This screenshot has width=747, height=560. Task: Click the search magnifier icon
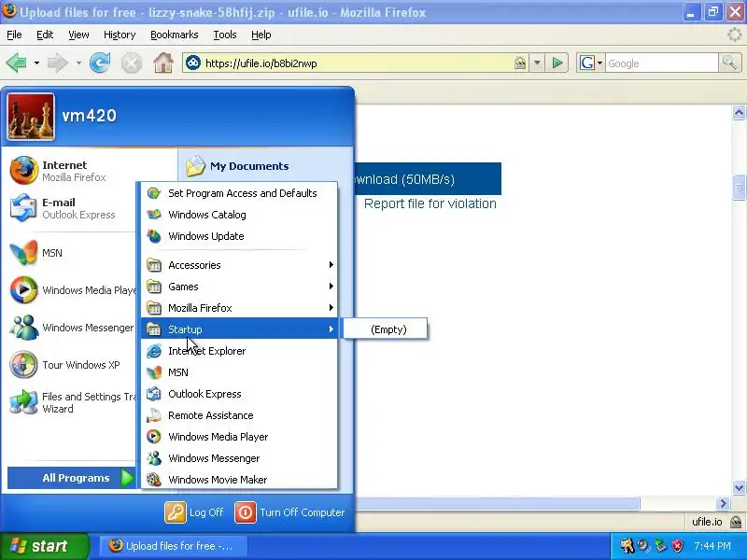coord(729,63)
